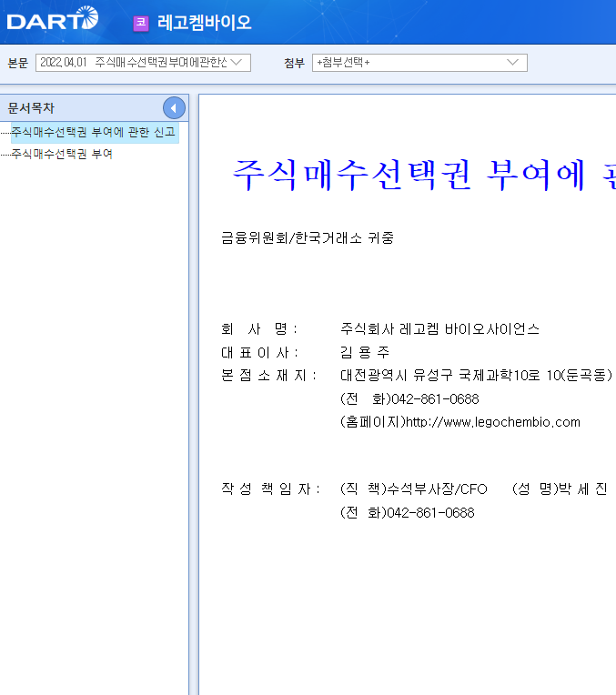Click the 대 표 이 사 label

tap(259, 352)
